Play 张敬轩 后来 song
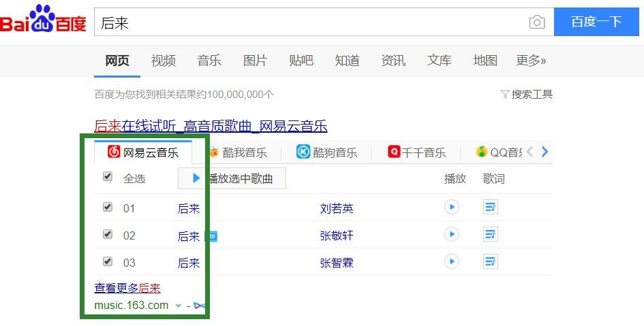 451,234
